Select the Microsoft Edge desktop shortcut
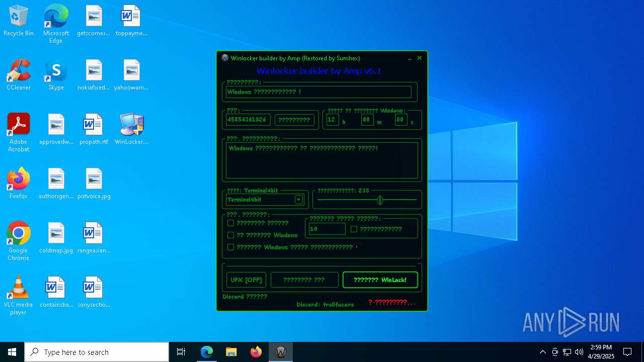644x362 pixels. coord(56,24)
